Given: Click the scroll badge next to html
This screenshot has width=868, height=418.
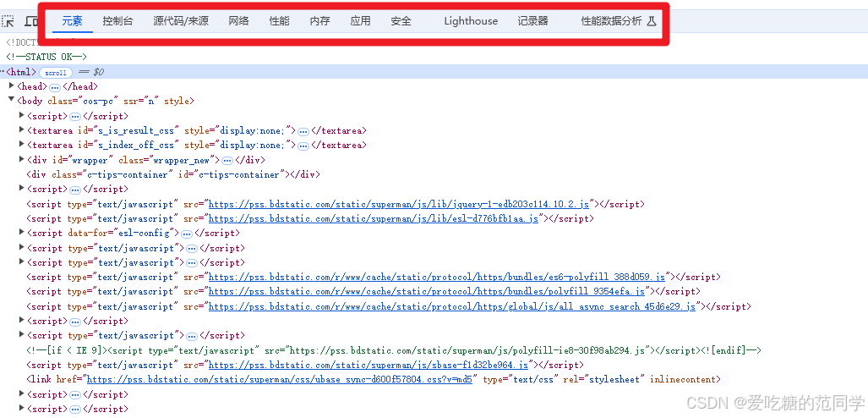Looking at the screenshot, I should click(x=56, y=73).
